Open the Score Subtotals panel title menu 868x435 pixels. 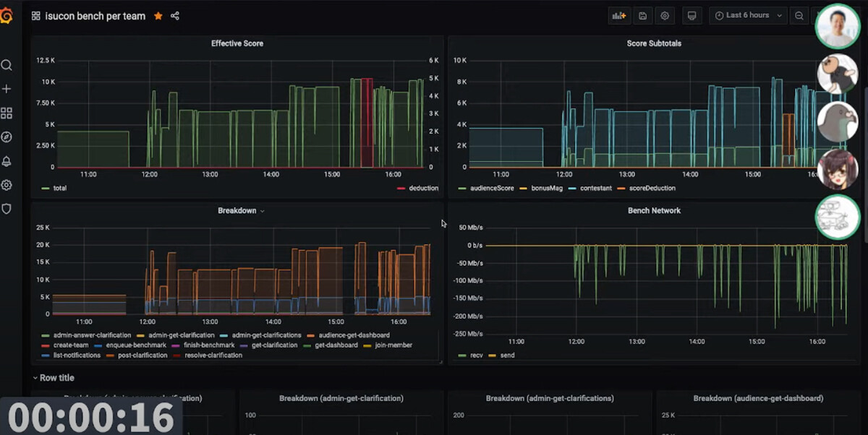pyautogui.click(x=654, y=43)
